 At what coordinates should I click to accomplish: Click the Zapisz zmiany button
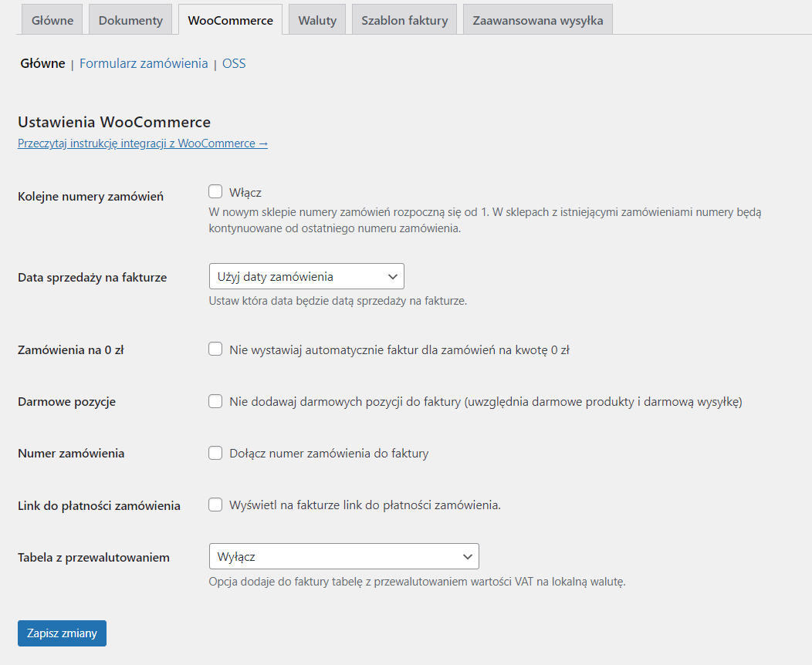coord(63,633)
